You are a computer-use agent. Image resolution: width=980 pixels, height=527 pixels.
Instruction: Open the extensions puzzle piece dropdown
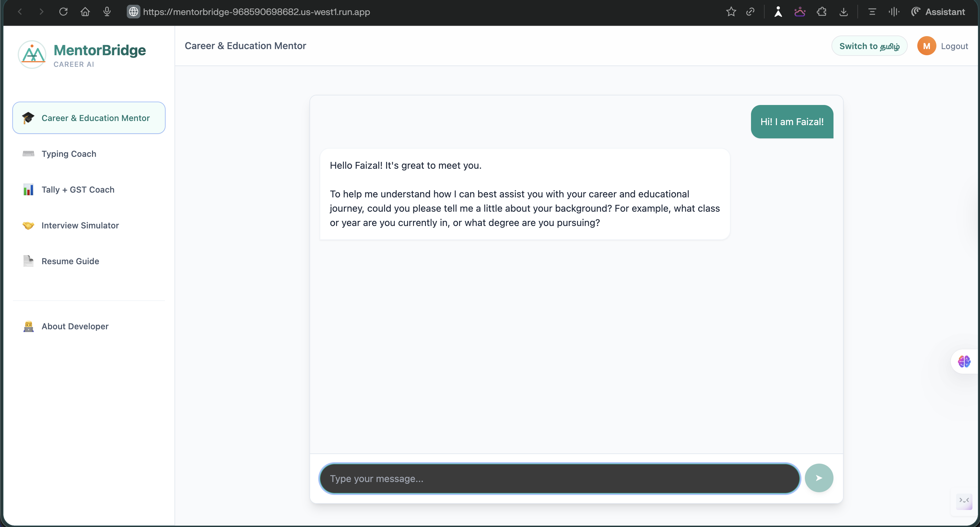pos(822,12)
